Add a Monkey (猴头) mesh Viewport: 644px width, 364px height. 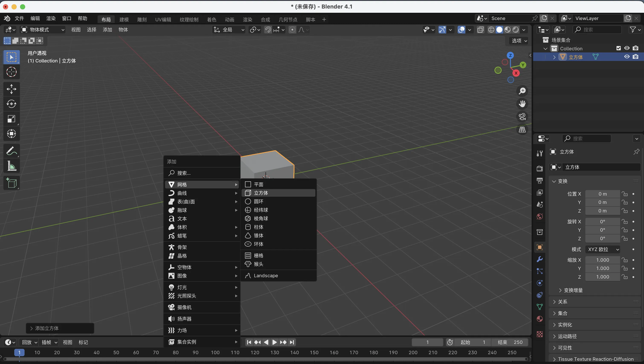tap(258, 264)
